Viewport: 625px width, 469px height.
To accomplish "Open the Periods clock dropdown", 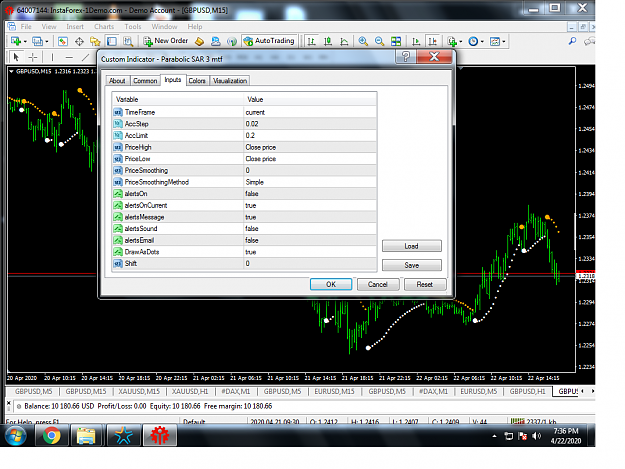I will (476, 41).
